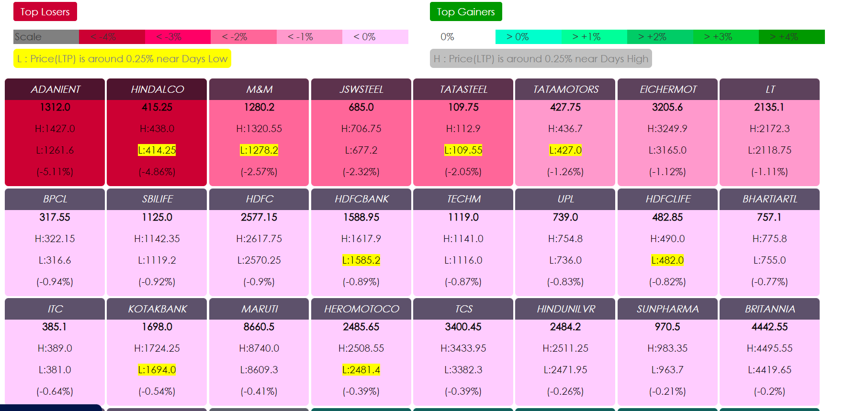
Task: Select the TATASTEEL tile header
Action: (463, 89)
